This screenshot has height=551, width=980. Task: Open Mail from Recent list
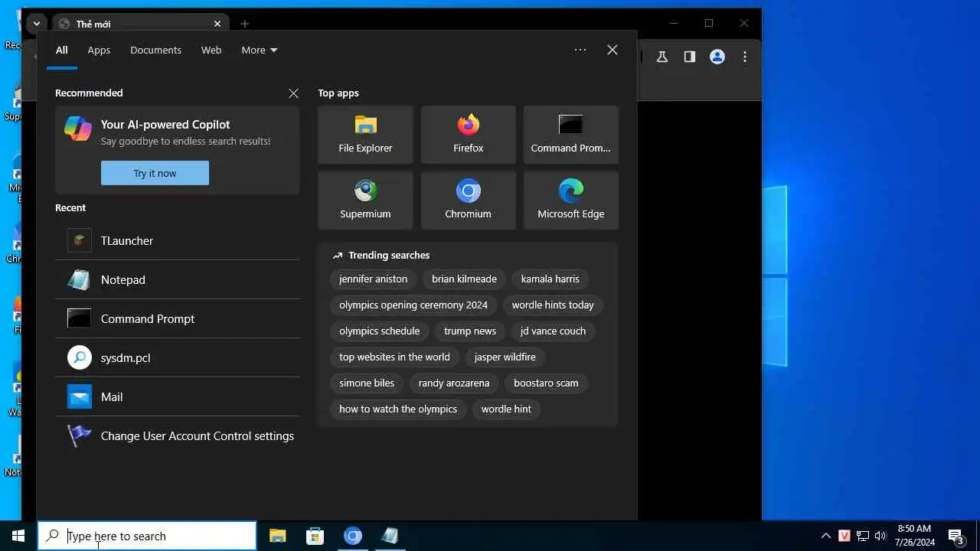(x=177, y=396)
